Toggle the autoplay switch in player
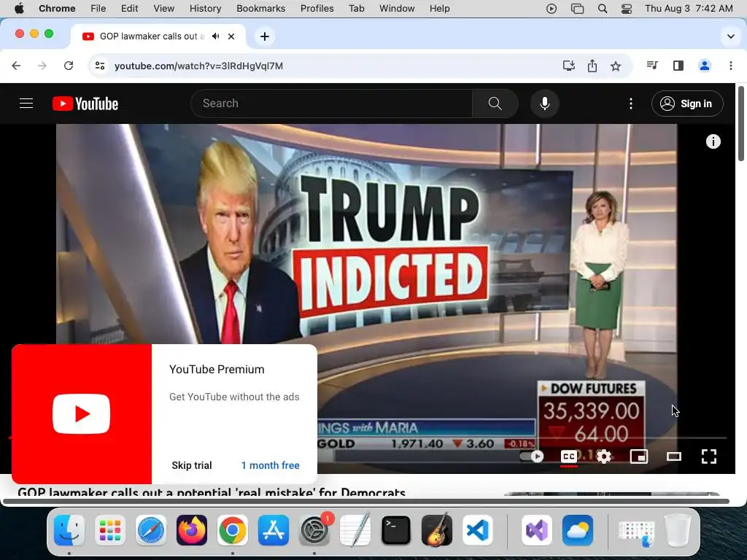747x560 pixels. pyautogui.click(x=532, y=456)
